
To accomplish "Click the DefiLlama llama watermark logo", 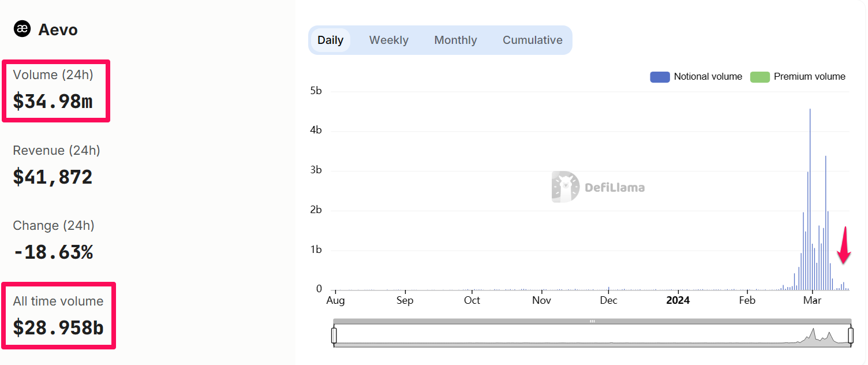I will pyautogui.click(x=565, y=187).
